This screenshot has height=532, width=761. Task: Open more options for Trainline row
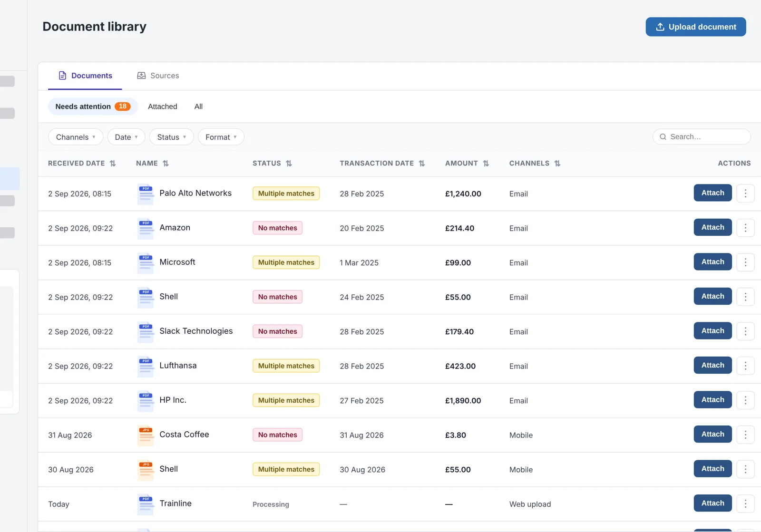[x=745, y=504]
